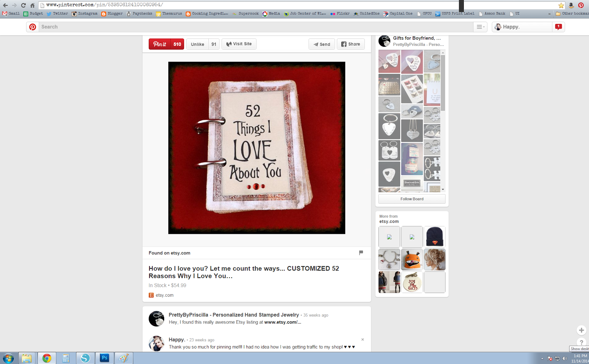This screenshot has height=364, width=589.
Task: Open the Windows Start button
Action: coord(8,358)
